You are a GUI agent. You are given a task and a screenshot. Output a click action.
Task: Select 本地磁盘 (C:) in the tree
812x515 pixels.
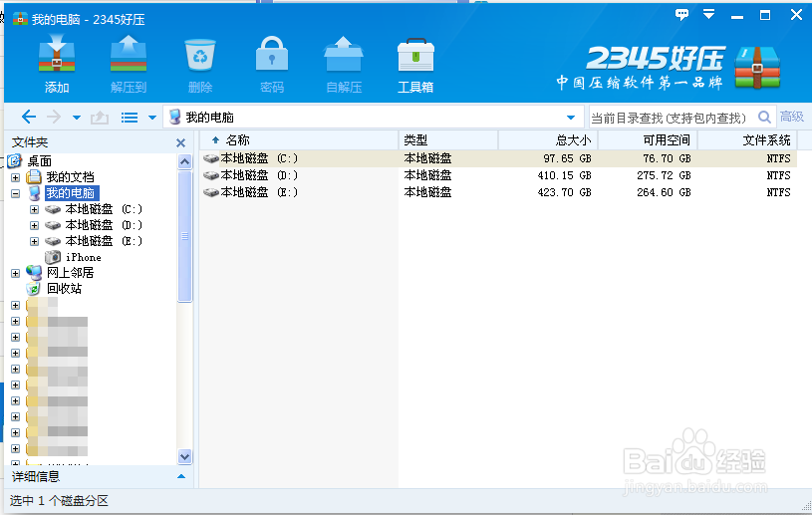(104, 209)
